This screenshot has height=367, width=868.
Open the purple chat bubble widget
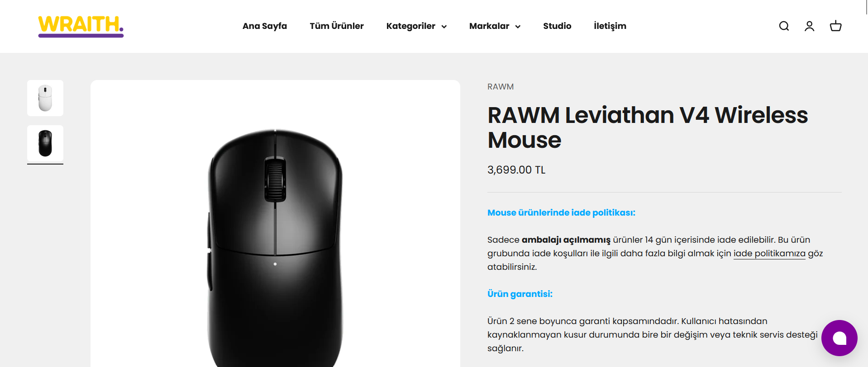click(839, 338)
